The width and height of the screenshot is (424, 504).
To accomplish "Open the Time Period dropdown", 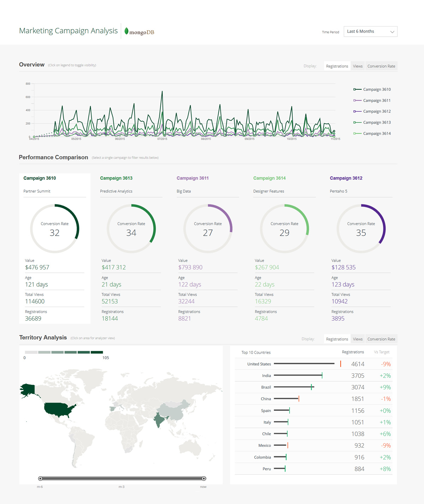I will point(370,31).
